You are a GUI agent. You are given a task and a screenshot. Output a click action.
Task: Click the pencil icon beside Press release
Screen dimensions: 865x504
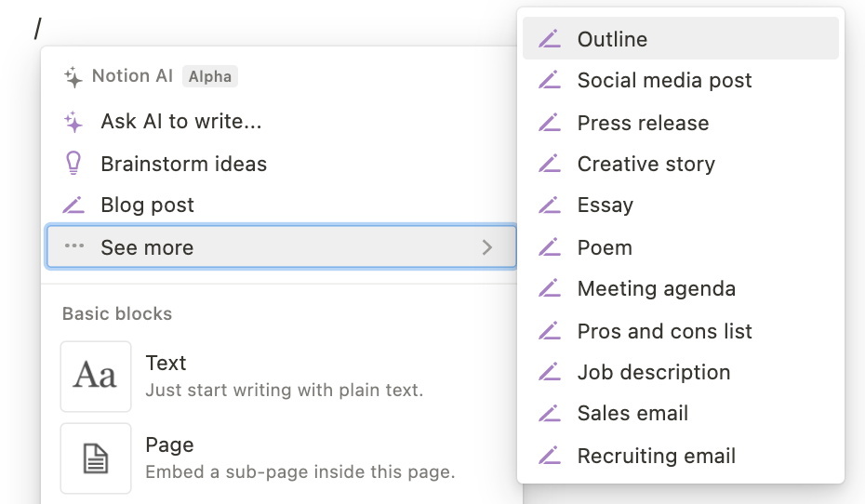tap(550, 123)
